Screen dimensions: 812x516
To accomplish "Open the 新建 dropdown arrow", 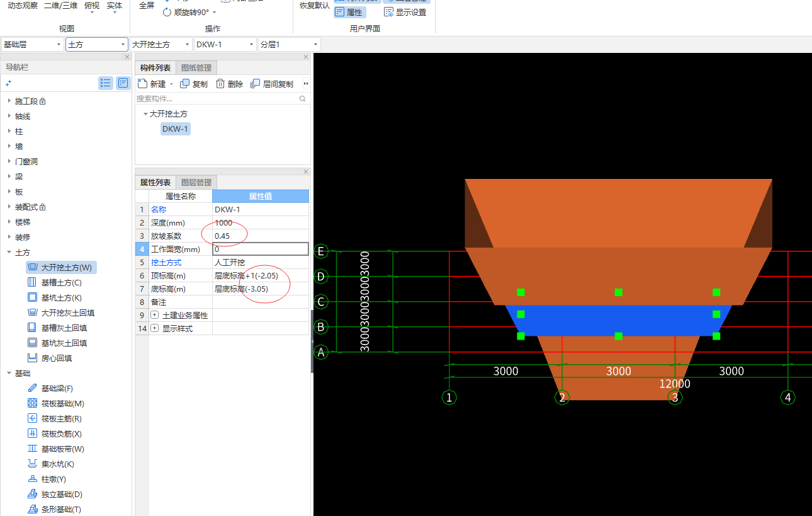I will [x=171, y=84].
